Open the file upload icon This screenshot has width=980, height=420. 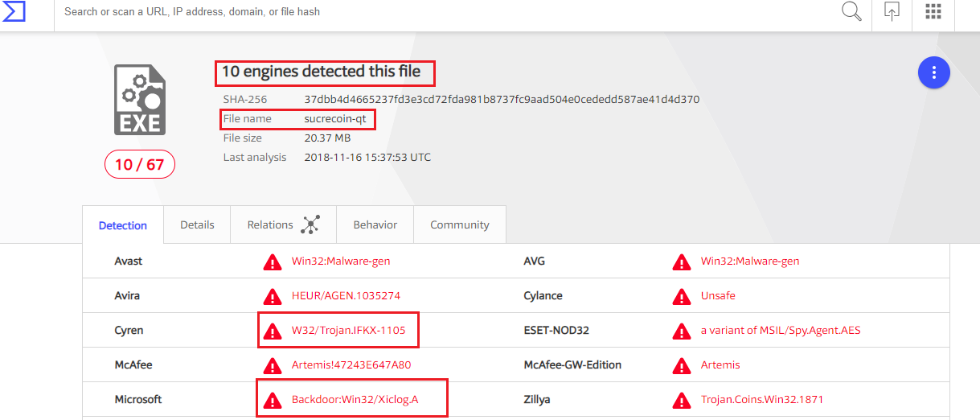[892, 11]
